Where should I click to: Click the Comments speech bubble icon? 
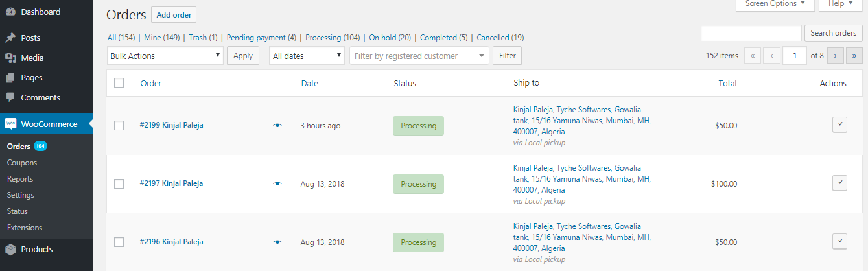tap(10, 98)
